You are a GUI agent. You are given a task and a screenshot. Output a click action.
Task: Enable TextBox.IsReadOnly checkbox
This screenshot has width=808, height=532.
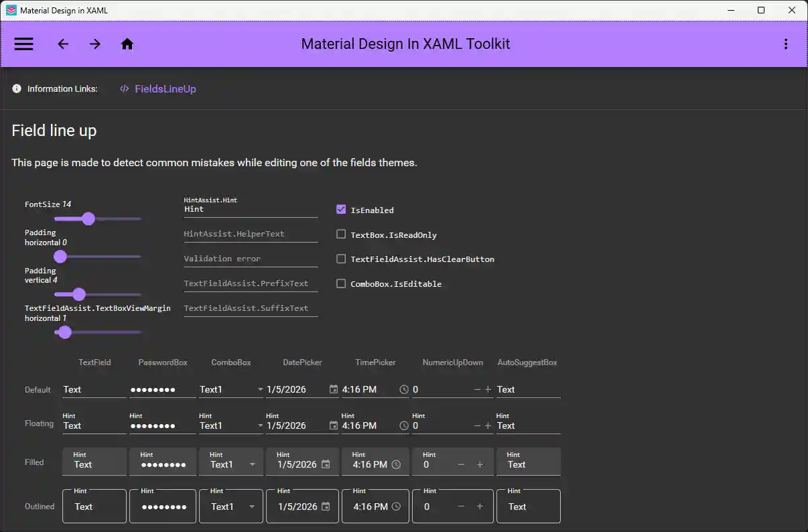(341, 235)
